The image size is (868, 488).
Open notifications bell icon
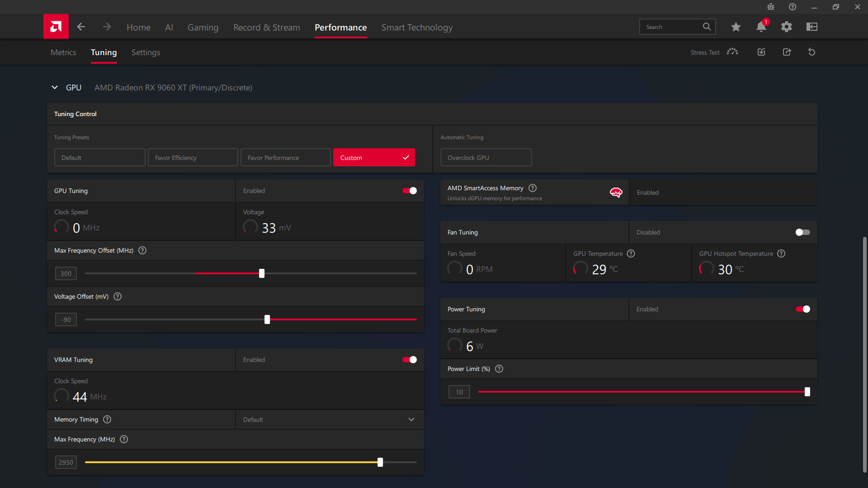[761, 27]
